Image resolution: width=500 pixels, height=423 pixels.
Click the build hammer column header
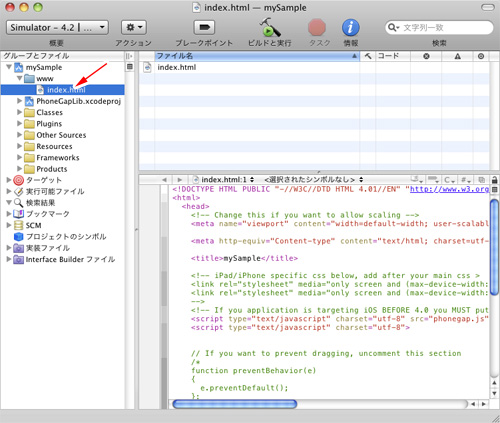point(368,56)
